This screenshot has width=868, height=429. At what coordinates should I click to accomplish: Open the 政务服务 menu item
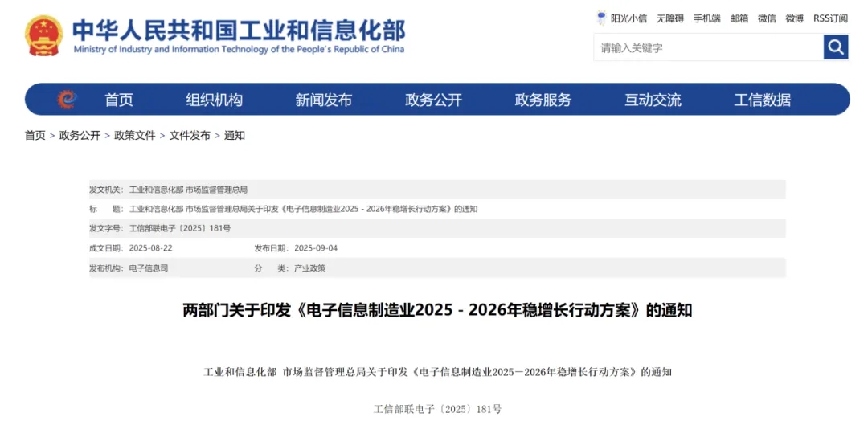coord(542,100)
